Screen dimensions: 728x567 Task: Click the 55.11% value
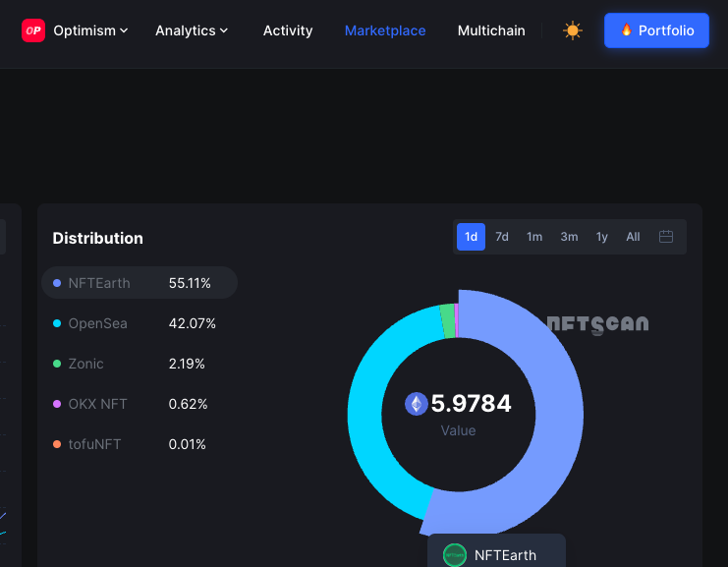click(x=190, y=283)
